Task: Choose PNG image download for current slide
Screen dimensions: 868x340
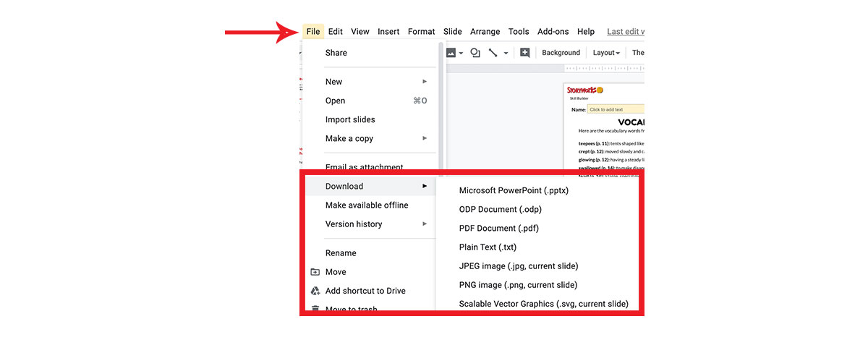Action: click(518, 284)
